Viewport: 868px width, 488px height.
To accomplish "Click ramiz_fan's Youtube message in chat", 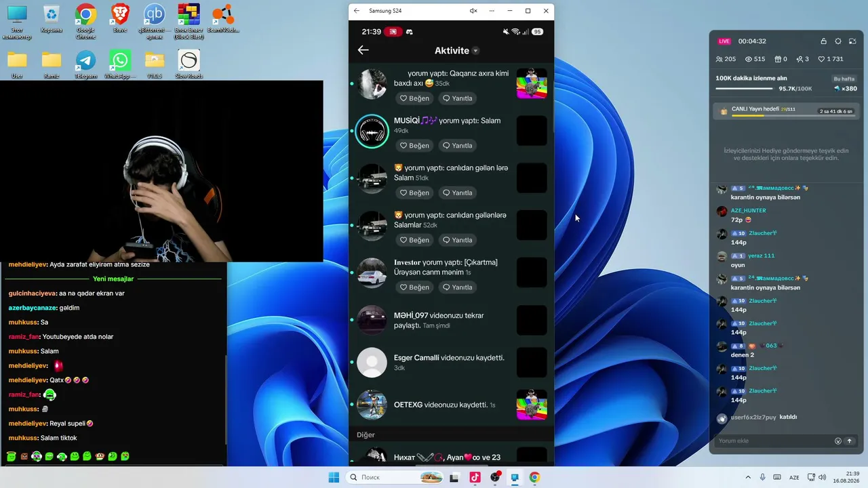I will pos(78,337).
